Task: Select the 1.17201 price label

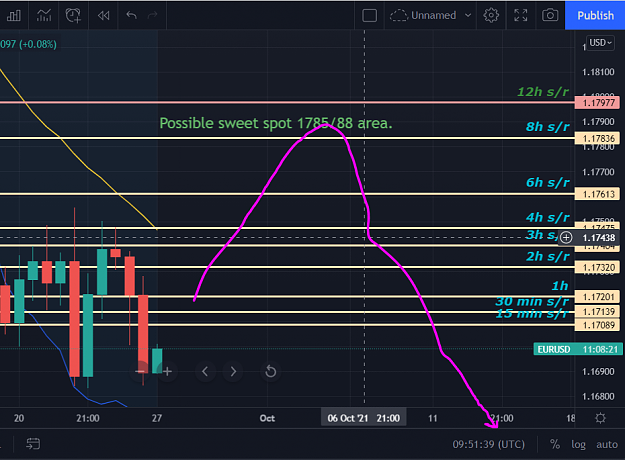Action: click(597, 297)
